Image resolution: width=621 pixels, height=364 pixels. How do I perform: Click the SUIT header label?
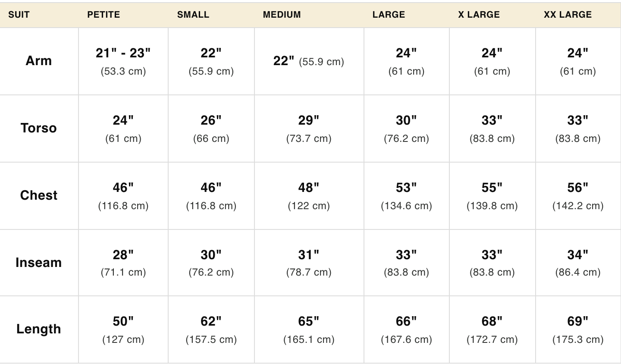(x=19, y=15)
